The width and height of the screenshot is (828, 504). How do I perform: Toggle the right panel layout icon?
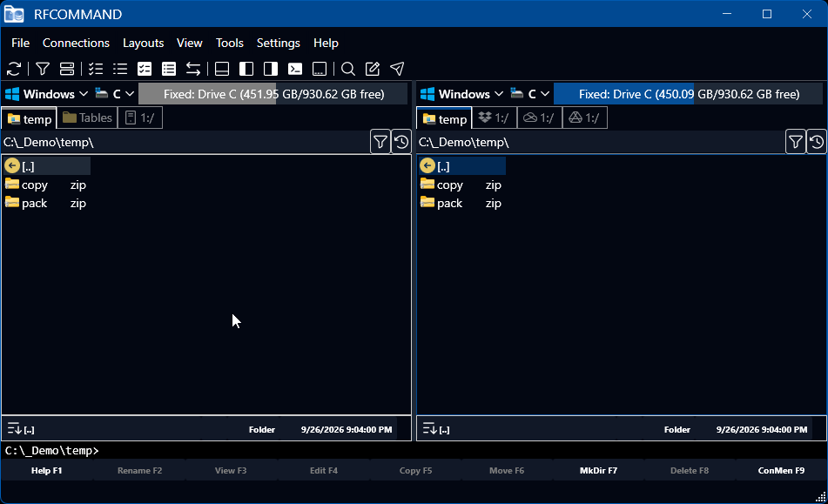pyautogui.click(x=271, y=69)
